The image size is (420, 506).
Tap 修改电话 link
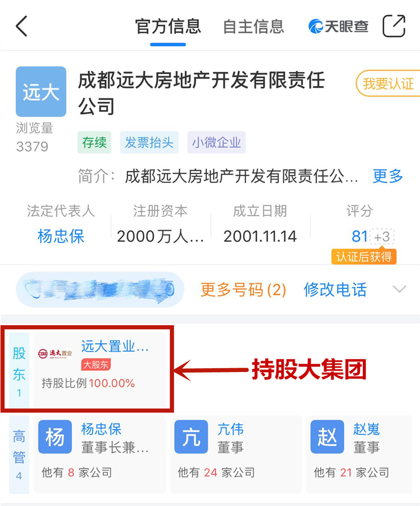(x=335, y=289)
